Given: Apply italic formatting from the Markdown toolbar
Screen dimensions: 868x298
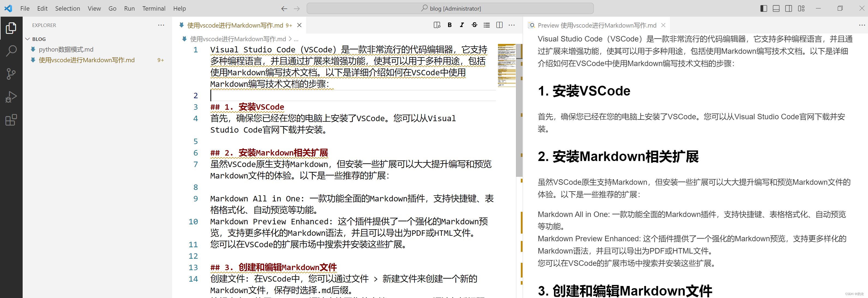Looking at the screenshot, I should click(x=462, y=25).
